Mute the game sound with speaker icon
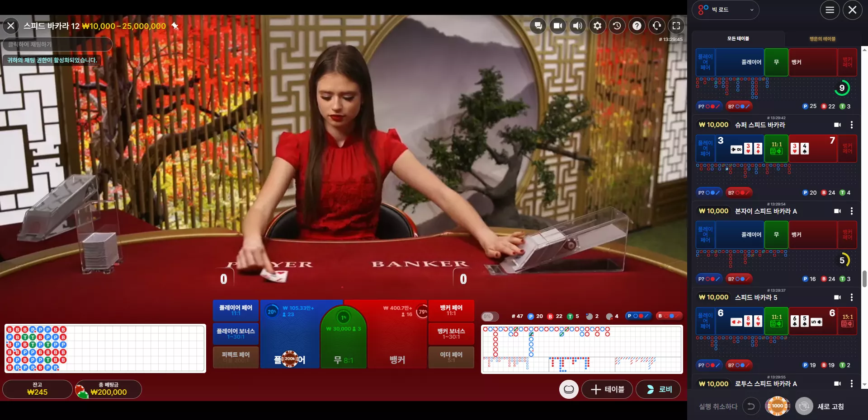This screenshot has height=420, width=868. click(578, 26)
